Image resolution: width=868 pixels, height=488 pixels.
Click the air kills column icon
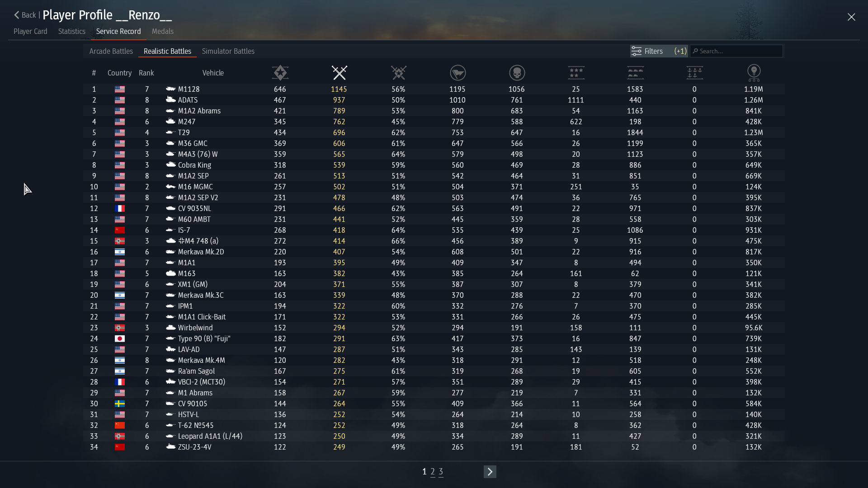tap(576, 73)
